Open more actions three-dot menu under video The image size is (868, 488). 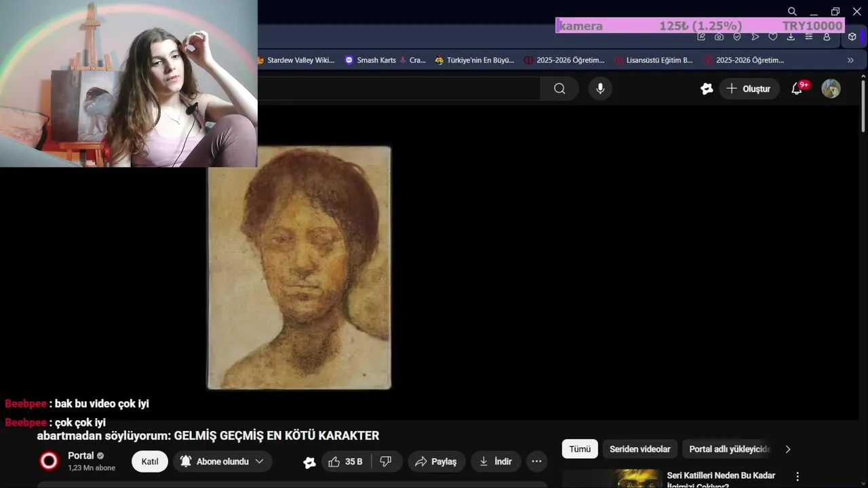536,462
